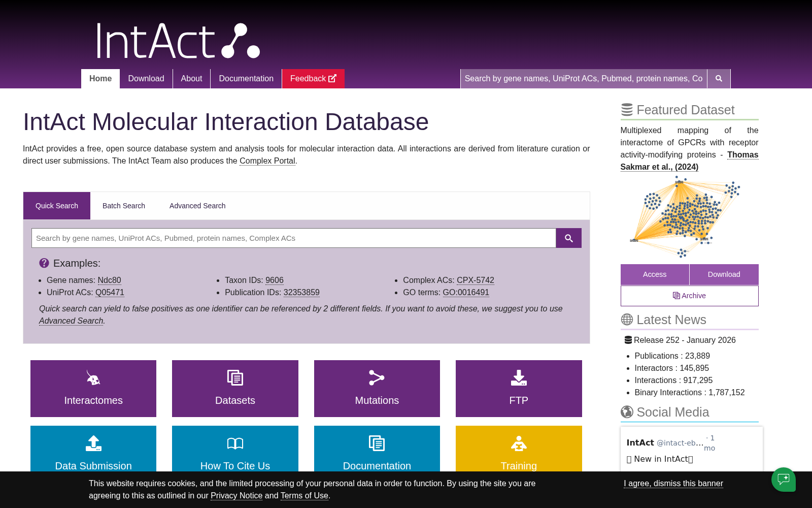Click the @intact-eb… handle in Social Media
This screenshot has width=812, height=508.
[x=680, y=443]
